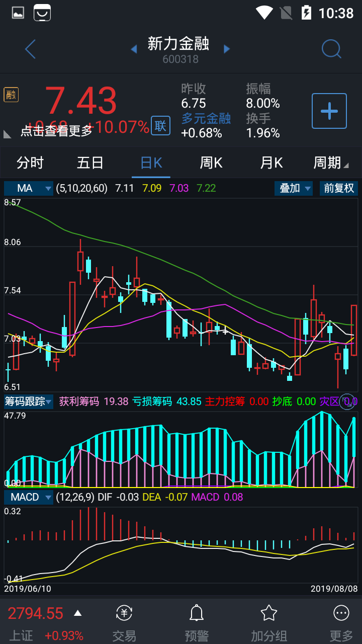Tap the end date 2019/08/08
362x644 pixels.
click(x=334, y=588)
